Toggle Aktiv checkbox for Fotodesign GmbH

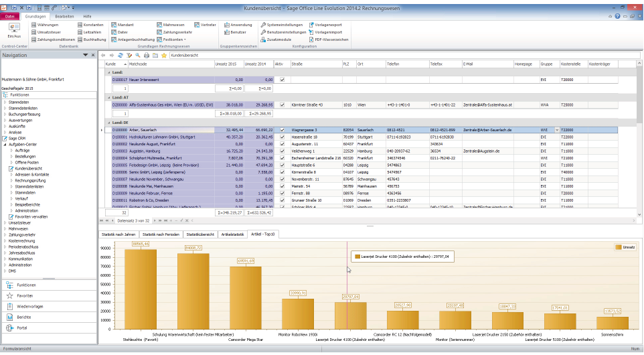tap(282, 165)
